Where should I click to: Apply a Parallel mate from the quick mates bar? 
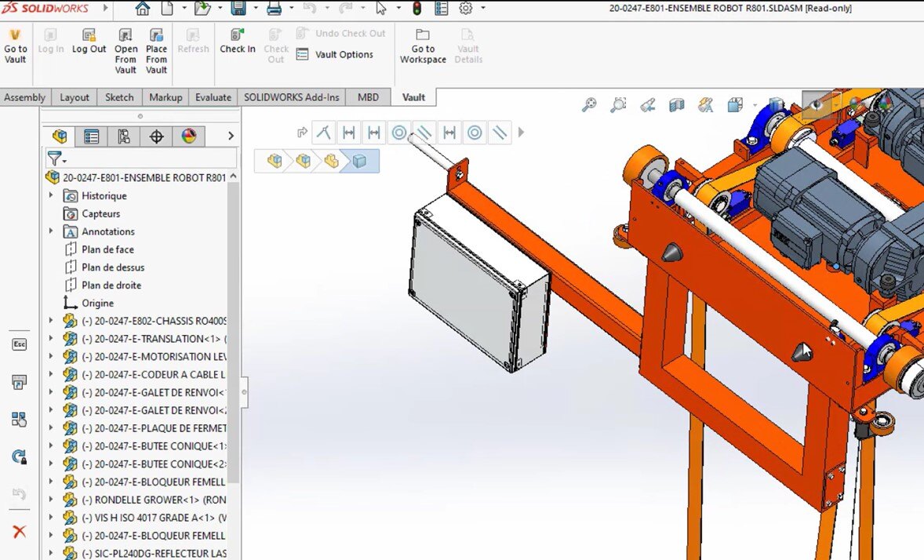[423, 132]
